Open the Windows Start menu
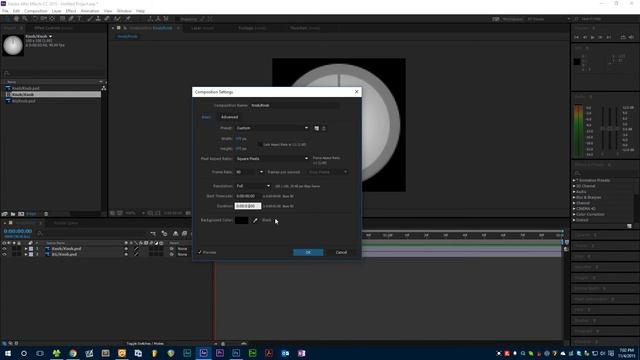This screenshot has height=360, width=640. 8,353
